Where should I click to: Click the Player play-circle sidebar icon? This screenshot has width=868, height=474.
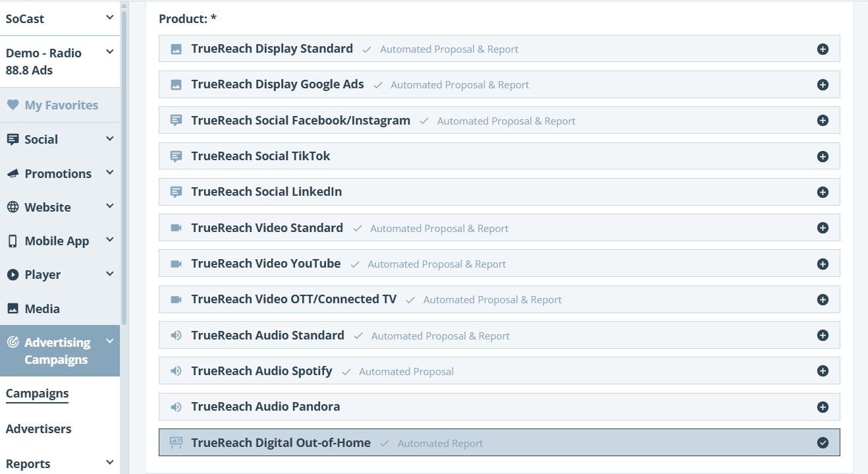(x=13, y=275)
